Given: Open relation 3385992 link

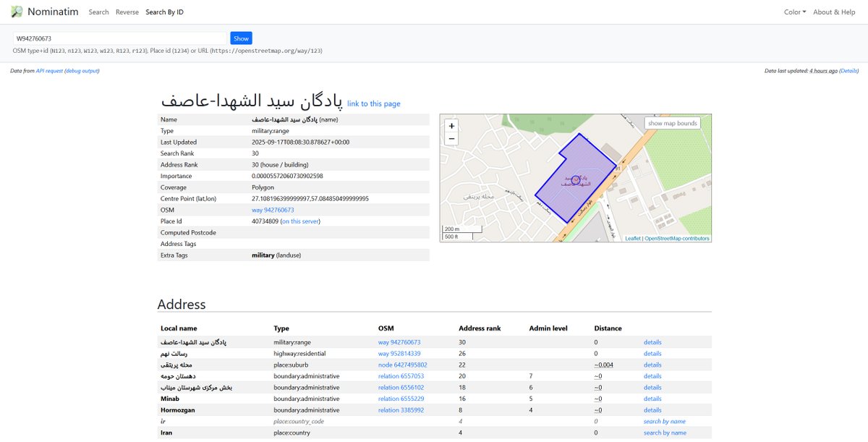Looking at the screenshot, I should (x=401, y=410).
